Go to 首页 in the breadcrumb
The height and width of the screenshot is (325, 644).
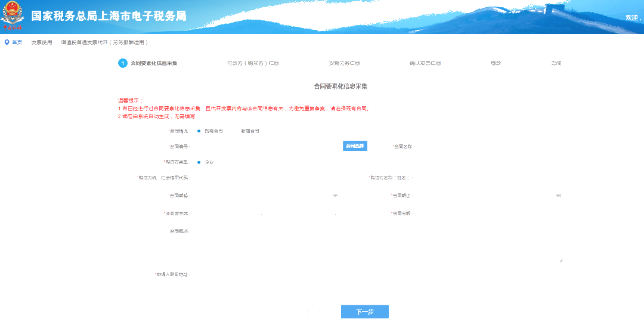17,42
